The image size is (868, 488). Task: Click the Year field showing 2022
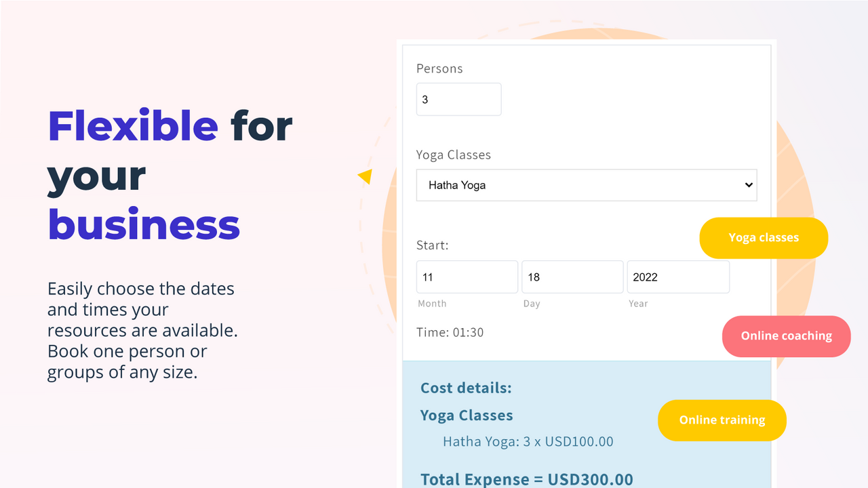[x=678, y=277]
